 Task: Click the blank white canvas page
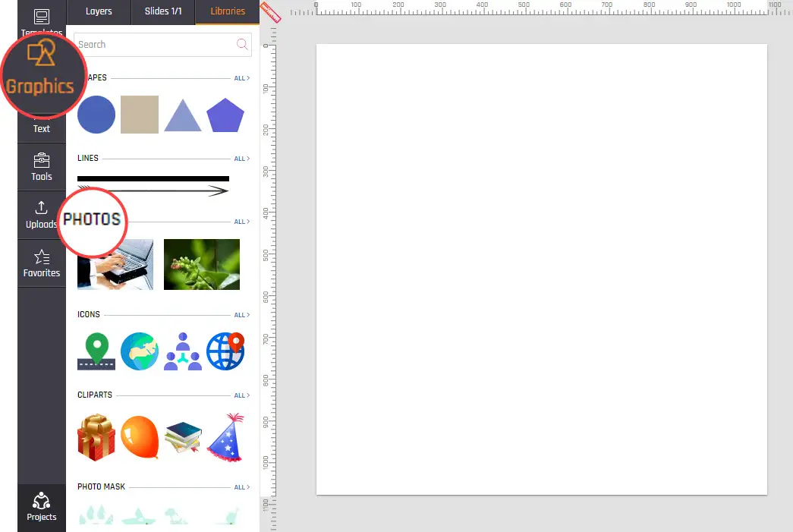[x=542, y=269]
